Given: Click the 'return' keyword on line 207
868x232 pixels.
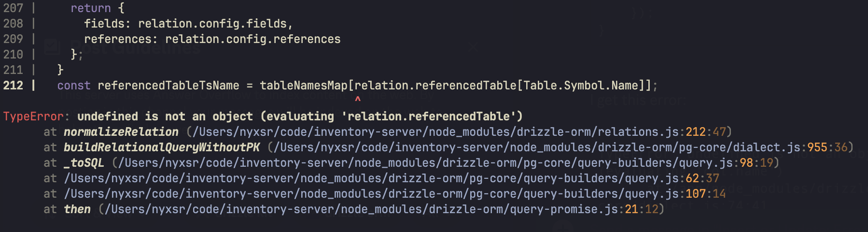Looking at the screenshot, I should click(91, 8).
